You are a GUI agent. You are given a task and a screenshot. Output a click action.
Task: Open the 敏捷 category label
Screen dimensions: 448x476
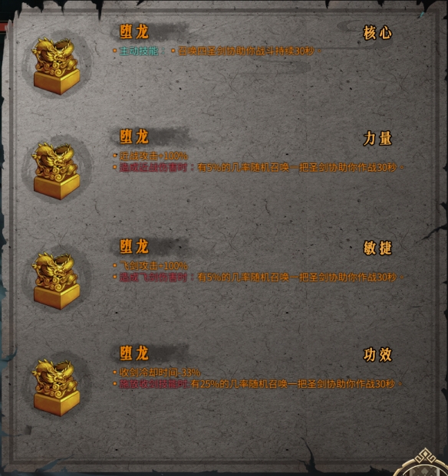(x=377, y=248)
